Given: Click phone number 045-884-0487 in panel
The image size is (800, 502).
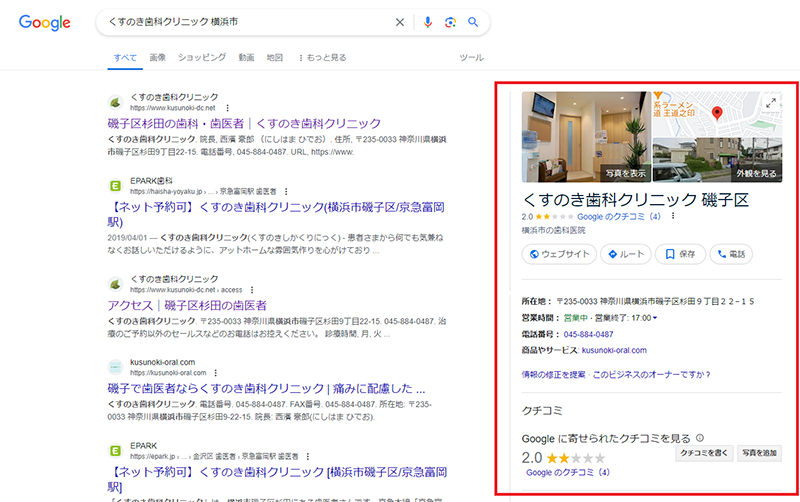Looking at the screenshot, I should pos(588,334).
